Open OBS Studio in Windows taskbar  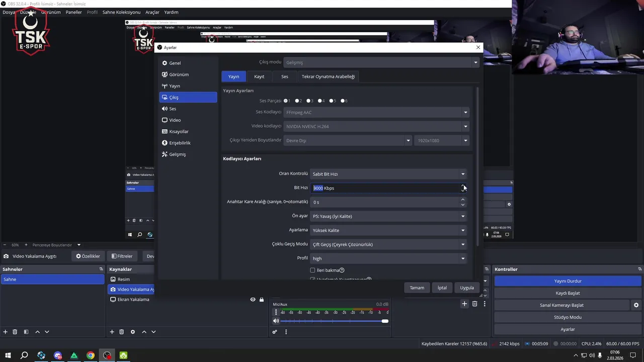[x=107, y=355]
